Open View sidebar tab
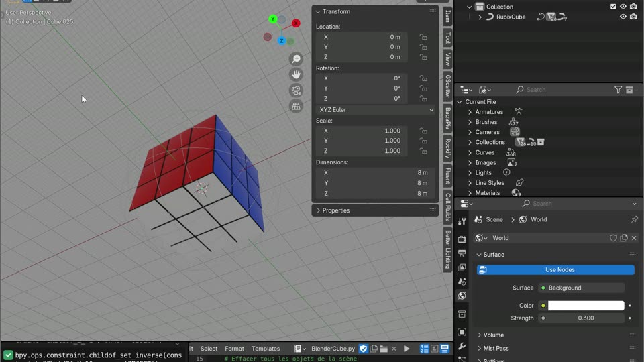 pos(447,59)
